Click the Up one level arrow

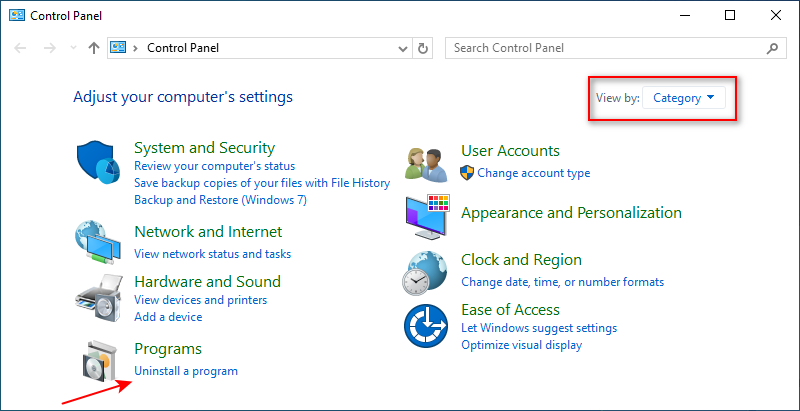(93, 48)
